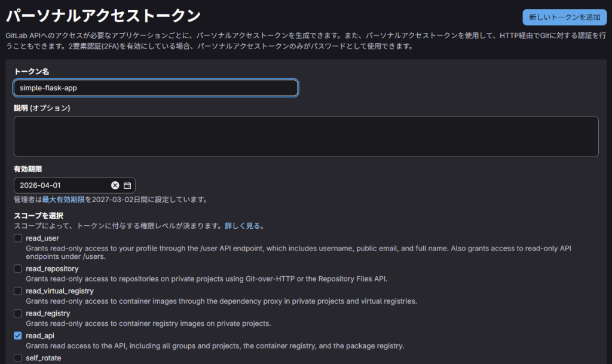Image resolution: width=612 pixels, height=364 pixels.
Task: Uncheck the read_api scope checkbox
Action: pyautogui.click(x=18, y=336)
